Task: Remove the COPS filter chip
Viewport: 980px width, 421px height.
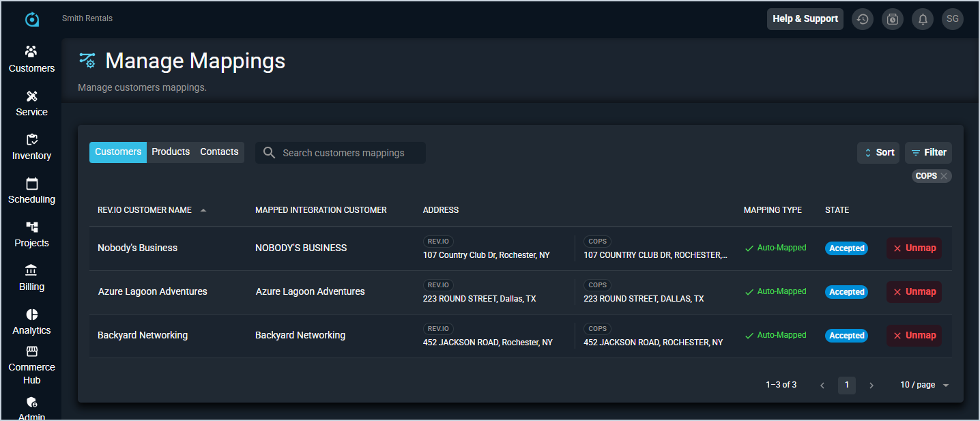Action: pos(944,176)
